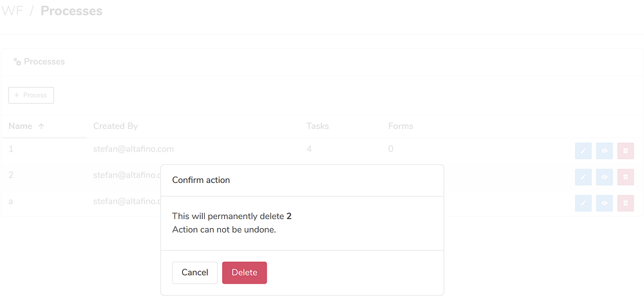Add a new process with + Process button
Image resolution: width=644 pixels, height=308 pixels.
[x=31, y=95]
